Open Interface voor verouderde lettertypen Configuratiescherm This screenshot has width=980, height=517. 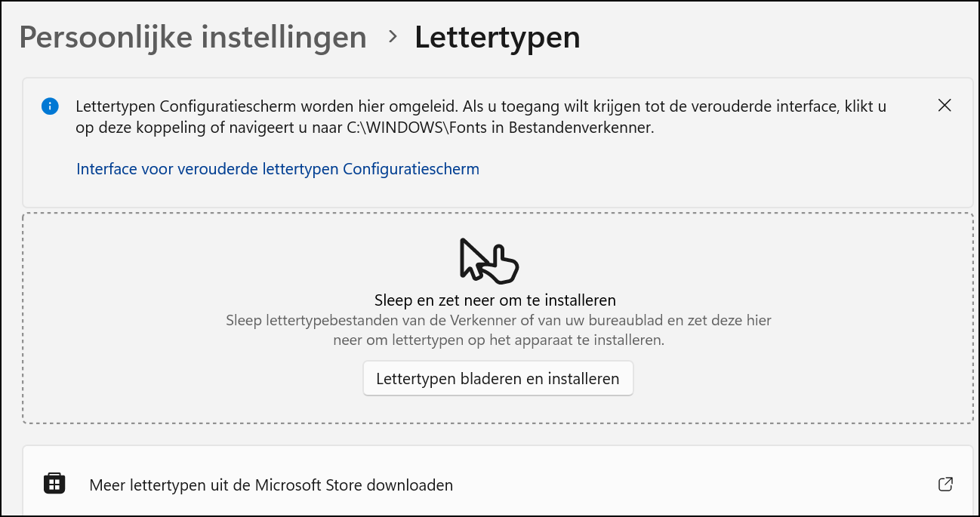(276, 168)
